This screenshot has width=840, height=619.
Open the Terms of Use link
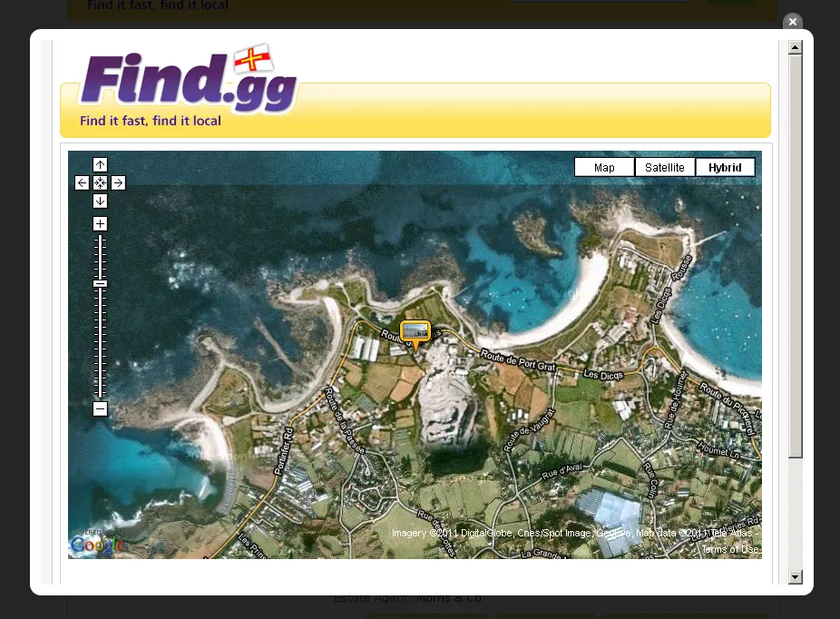click(731, 549)
